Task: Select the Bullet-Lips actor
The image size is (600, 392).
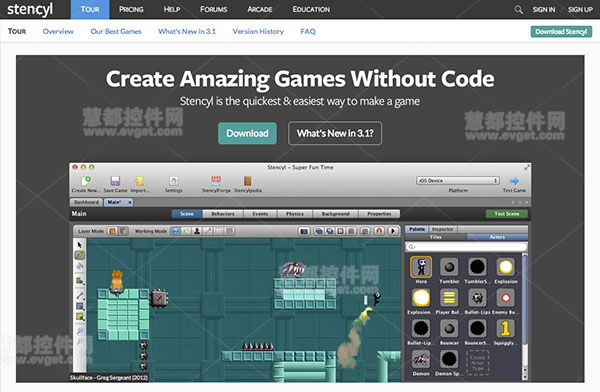Action: [x=477, y=297]
